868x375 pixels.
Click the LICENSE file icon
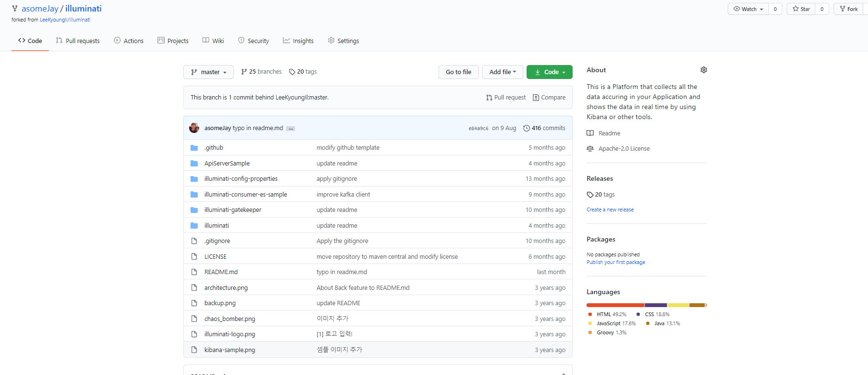tap(194, 256)
